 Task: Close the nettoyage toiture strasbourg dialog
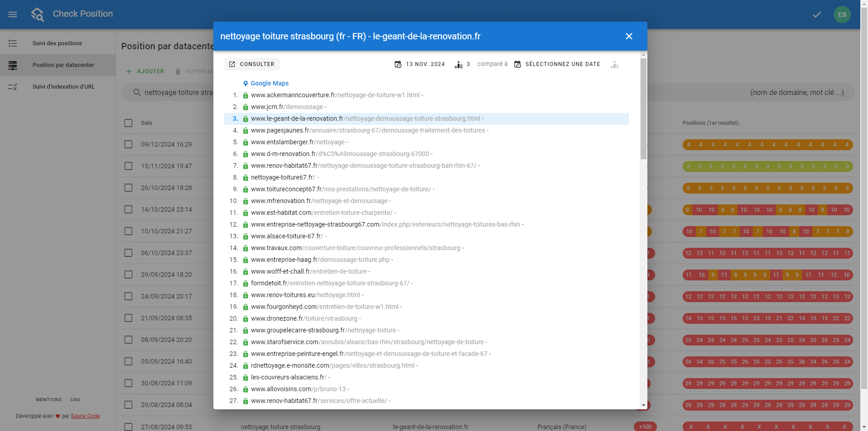pos(629,36)
